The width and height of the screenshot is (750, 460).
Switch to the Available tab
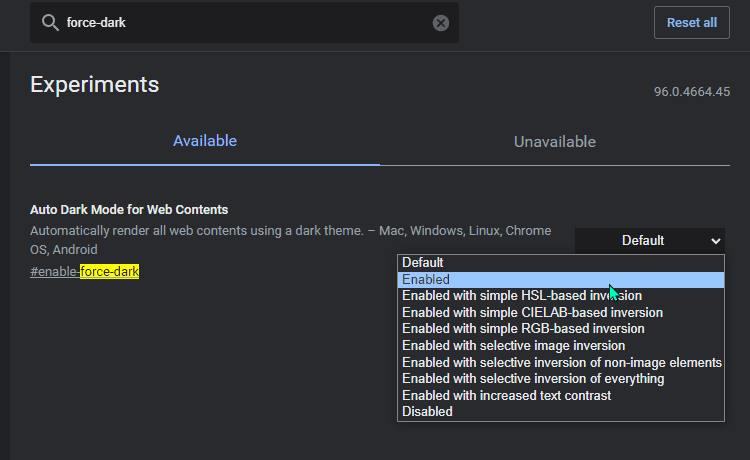click(x=205, y=141)
